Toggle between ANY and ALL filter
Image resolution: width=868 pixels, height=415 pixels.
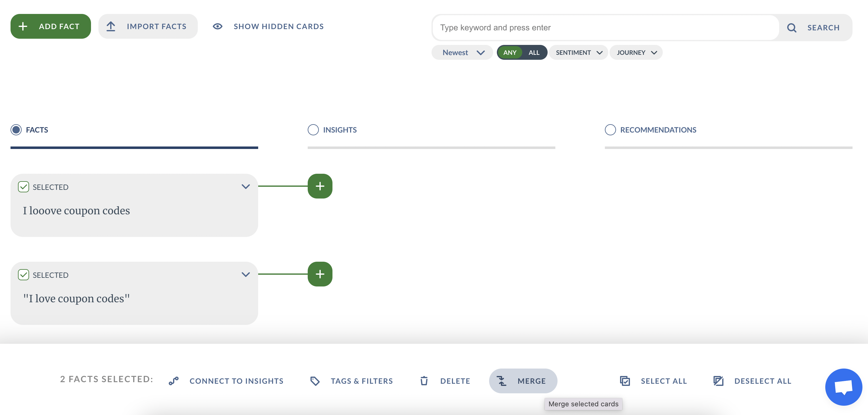pyautogui.click(x=522, y=52)
